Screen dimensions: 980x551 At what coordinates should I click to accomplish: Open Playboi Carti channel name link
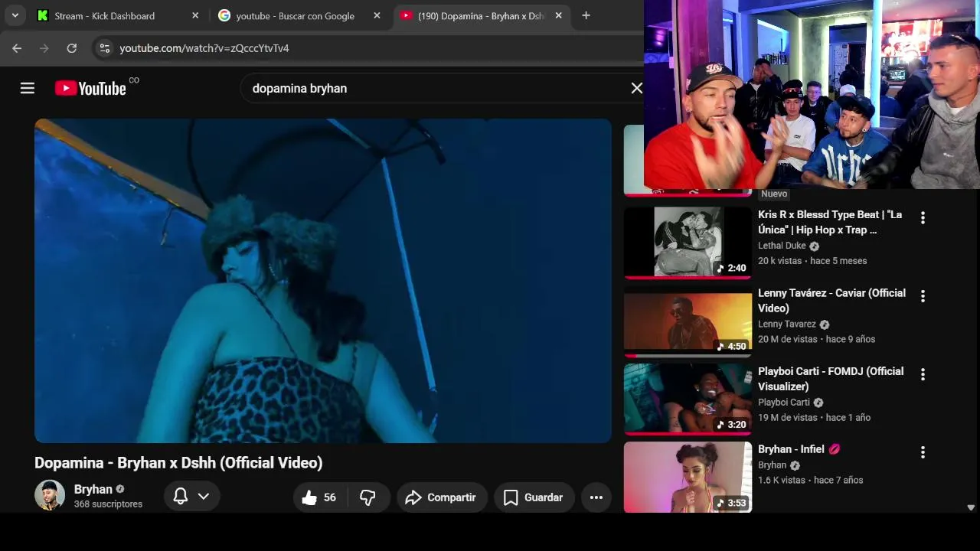coord(784,403)
